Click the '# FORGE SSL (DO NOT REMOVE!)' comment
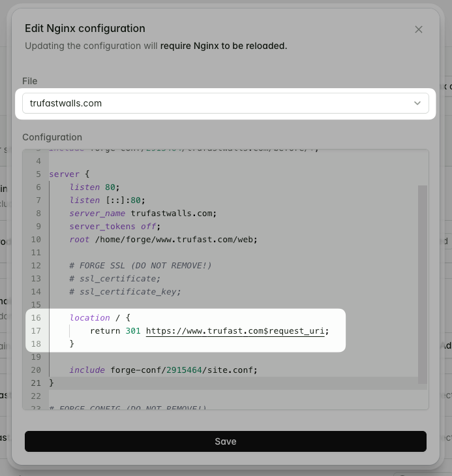 pos(140,266)
